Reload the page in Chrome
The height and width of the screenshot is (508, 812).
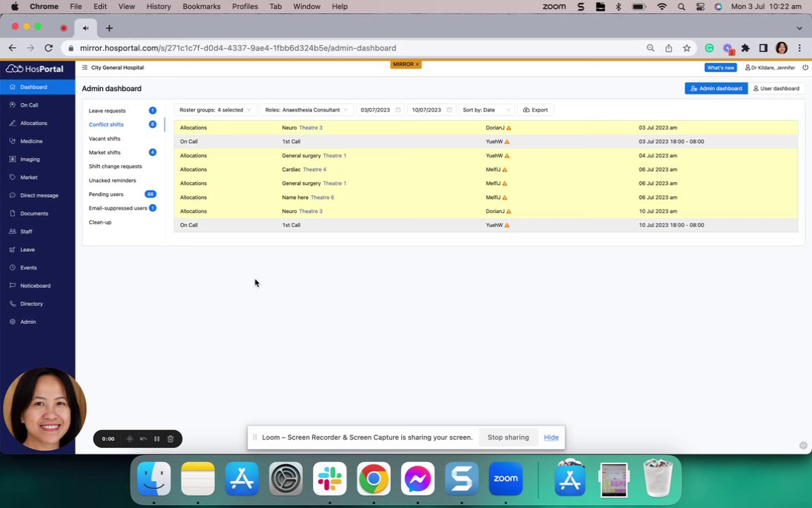coord(49,48)
